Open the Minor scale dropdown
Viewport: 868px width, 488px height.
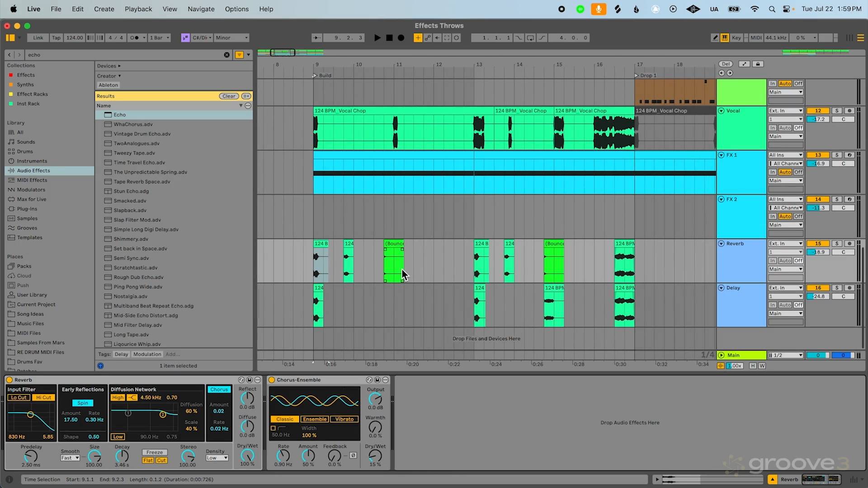[x=231, y=38]
